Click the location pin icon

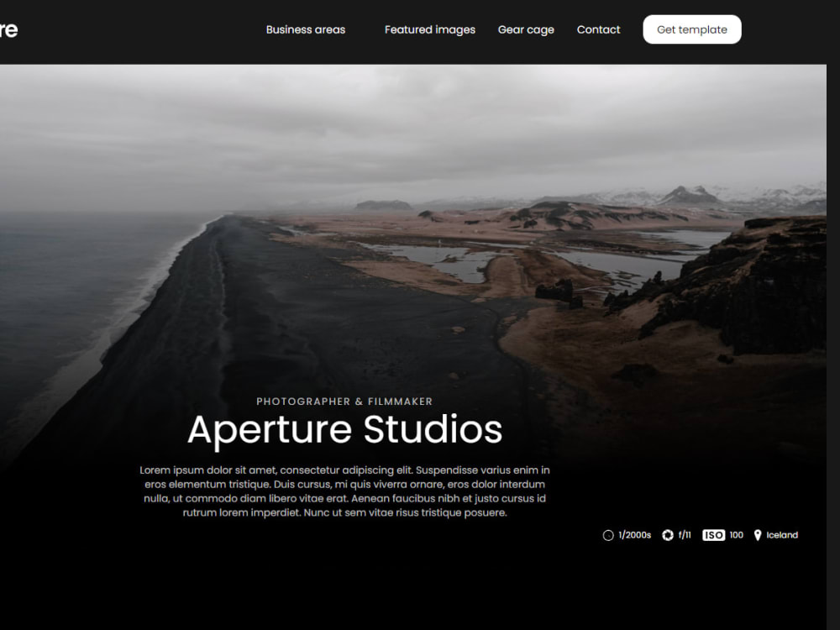click(x=758, y=535)
